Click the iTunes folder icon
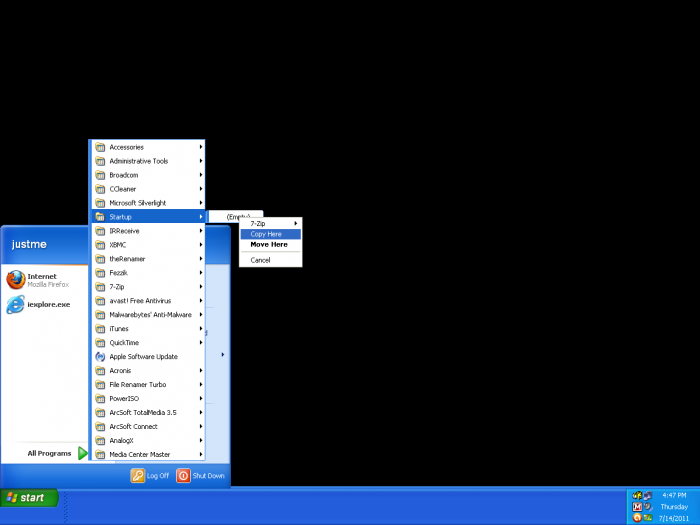700x525 pixels. click(x=100, y=329)
